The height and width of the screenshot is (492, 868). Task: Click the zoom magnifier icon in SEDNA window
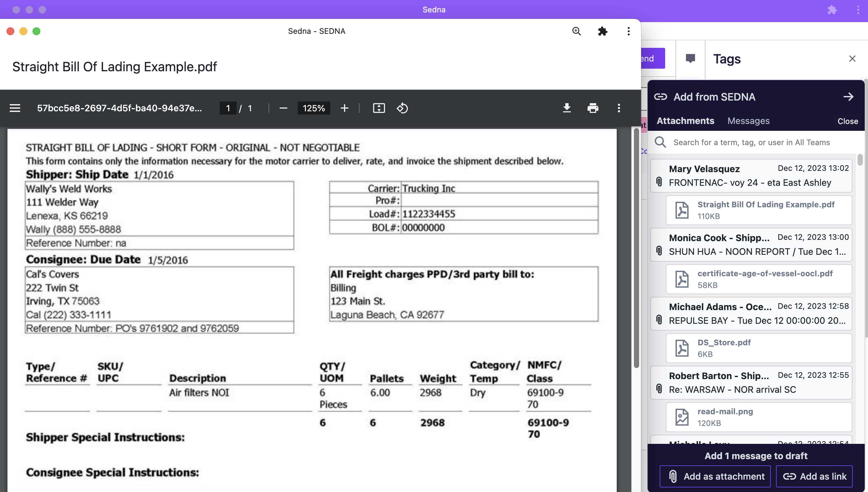(577, 31)
